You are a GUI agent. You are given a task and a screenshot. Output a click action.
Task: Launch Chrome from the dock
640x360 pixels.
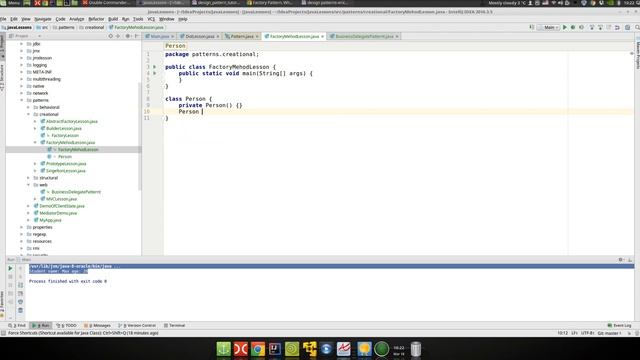258,349
